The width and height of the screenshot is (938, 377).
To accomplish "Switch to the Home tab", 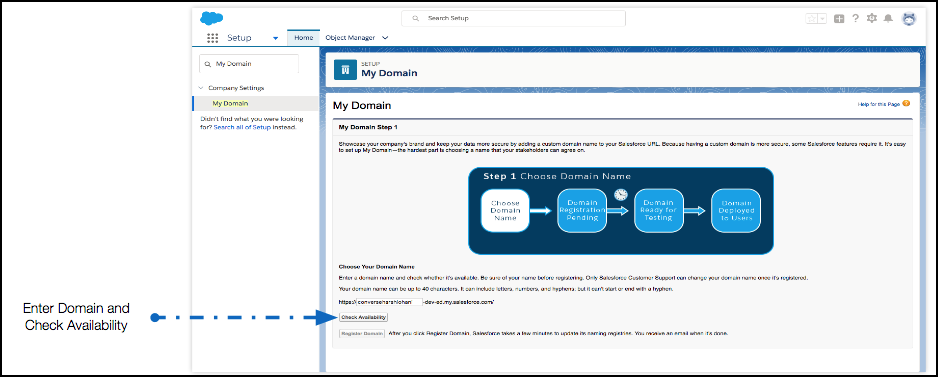I will (304, 38).
